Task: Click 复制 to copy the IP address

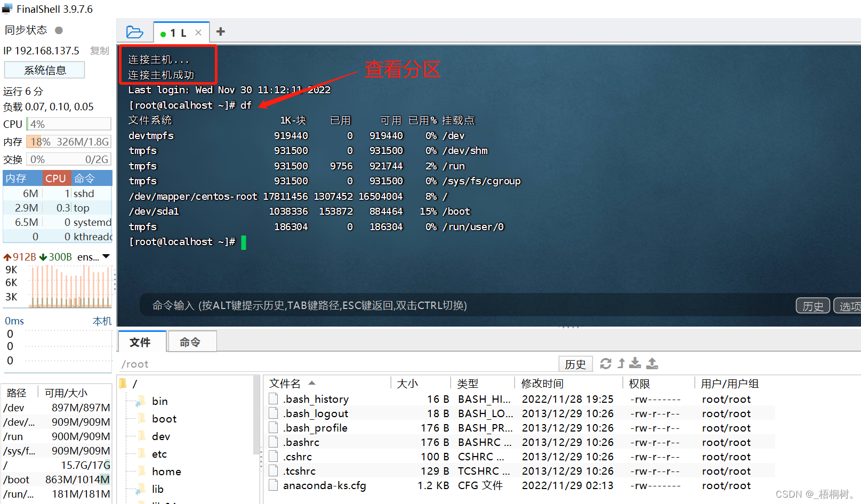Action: point(99,51)
